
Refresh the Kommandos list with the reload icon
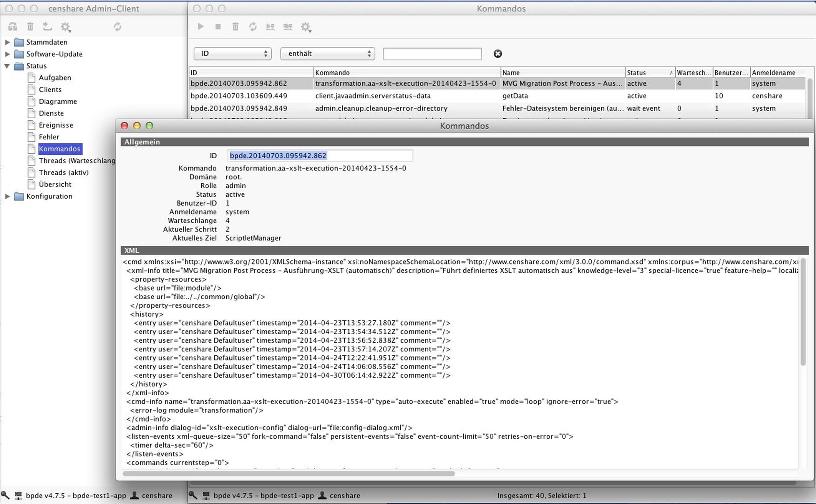coord(253,26)
